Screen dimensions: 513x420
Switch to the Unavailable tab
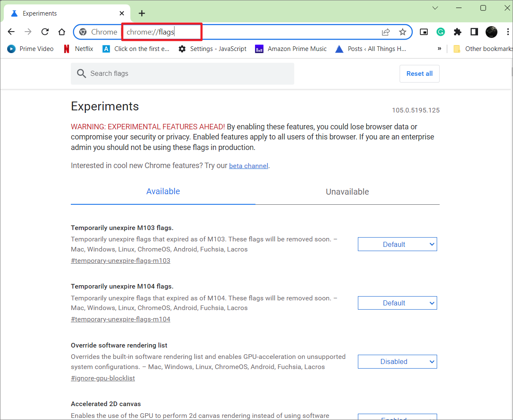point(347,192)
